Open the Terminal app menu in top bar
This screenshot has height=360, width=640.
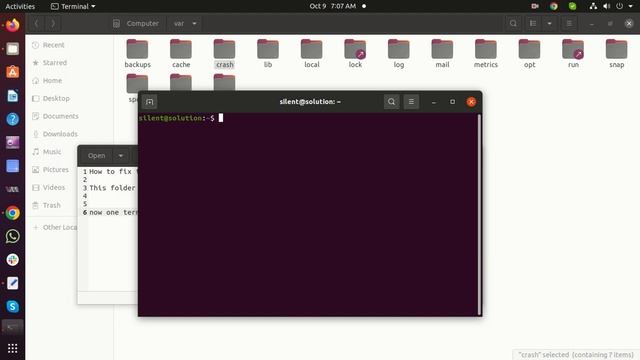coord(73,7)
